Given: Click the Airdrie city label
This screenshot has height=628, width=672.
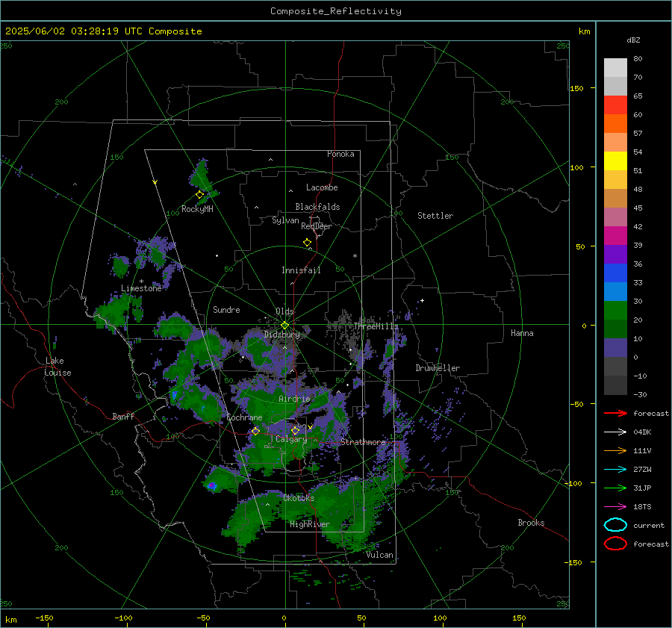Looking at the screenshot, I should click(x=294, y=399).
